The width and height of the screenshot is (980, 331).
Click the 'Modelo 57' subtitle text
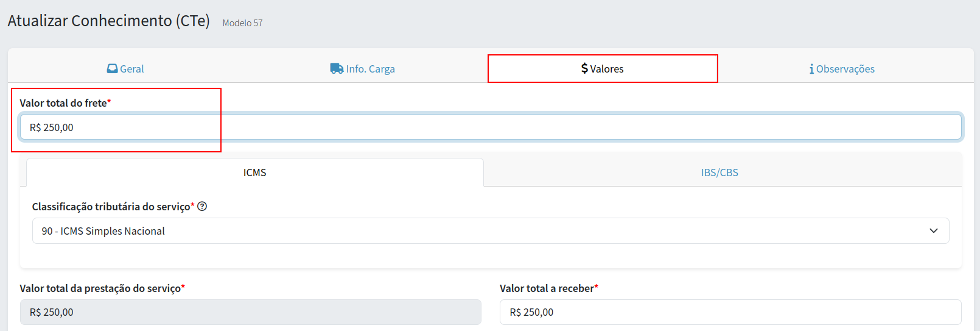tap(242, 23)
